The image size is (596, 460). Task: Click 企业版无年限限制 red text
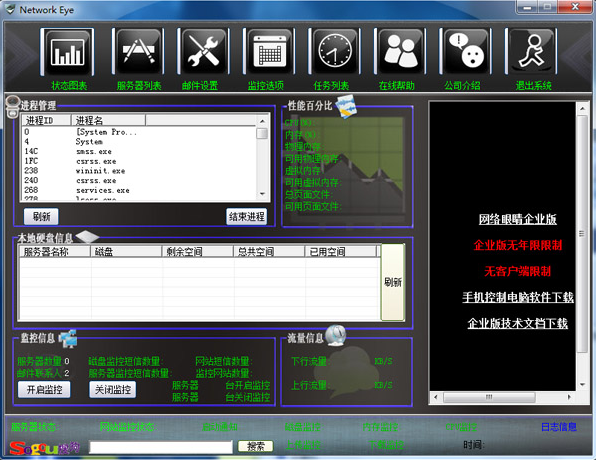[517, 245]
